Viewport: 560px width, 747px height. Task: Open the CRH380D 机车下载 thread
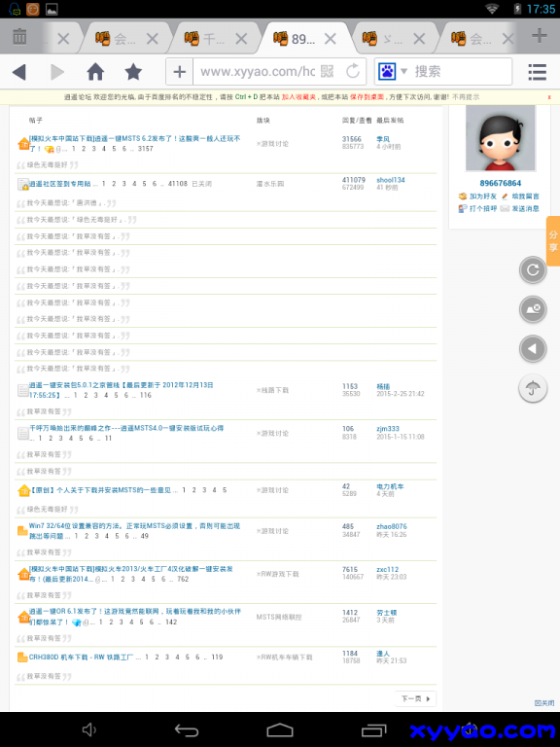[81, 657]
